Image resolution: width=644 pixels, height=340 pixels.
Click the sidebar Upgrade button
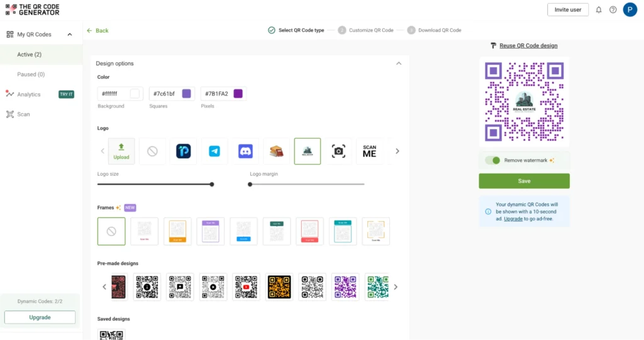tap(40, 317)
